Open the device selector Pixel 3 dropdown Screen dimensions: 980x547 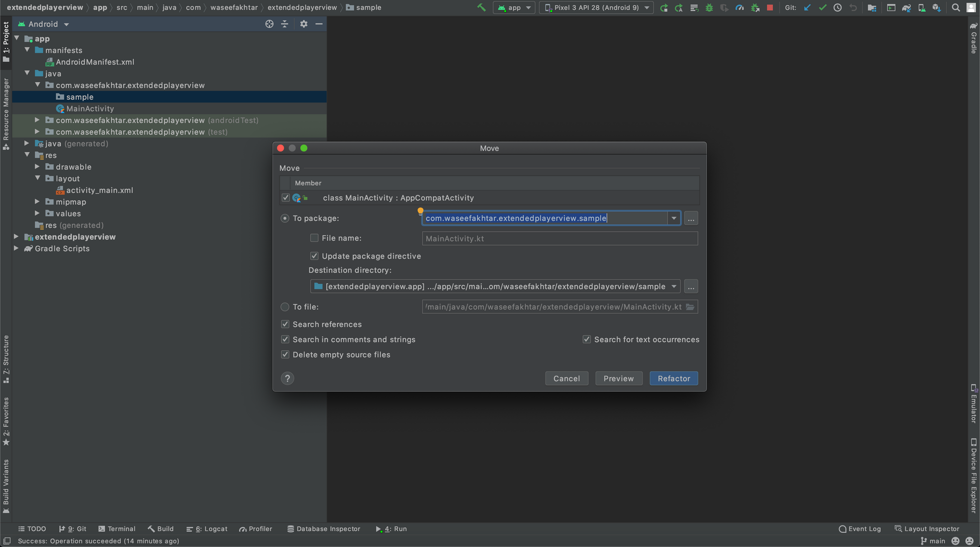(596, 7)
